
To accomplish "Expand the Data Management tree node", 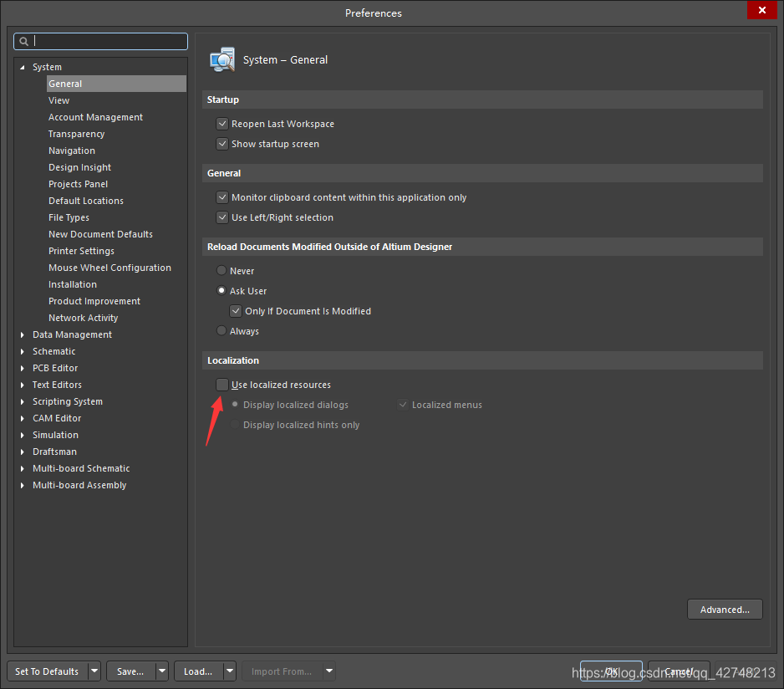I will pyautogui.click(x=23, y=334).
